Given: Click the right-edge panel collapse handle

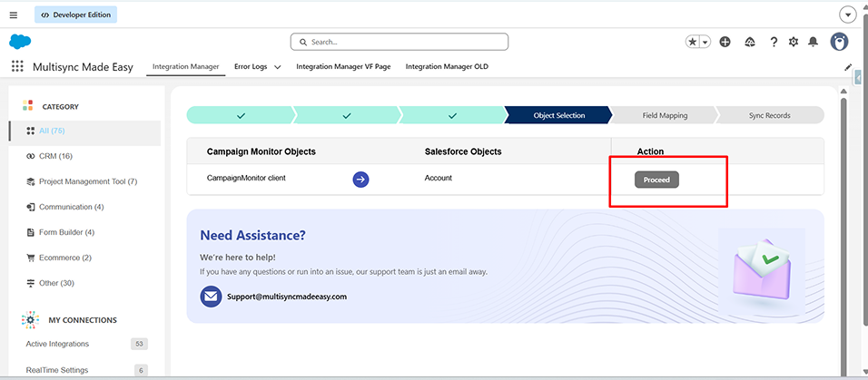Looking at the screenshot, I should (858, 78).
